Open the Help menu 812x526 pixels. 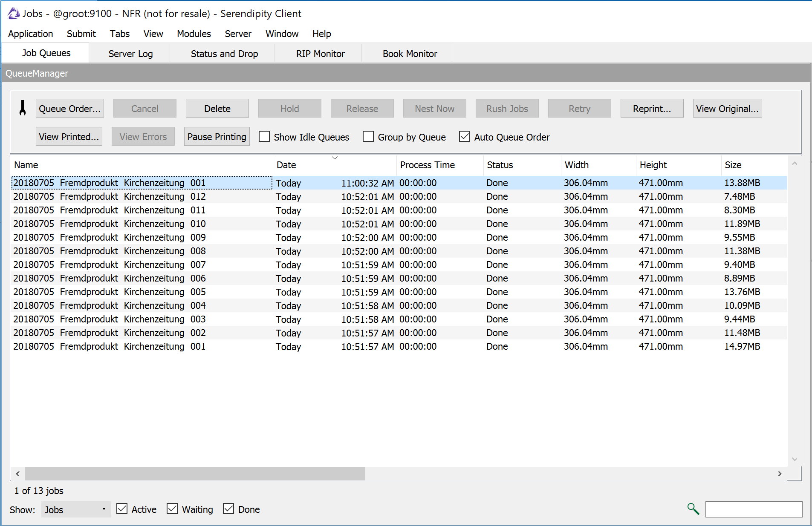(x=322, y=34)
